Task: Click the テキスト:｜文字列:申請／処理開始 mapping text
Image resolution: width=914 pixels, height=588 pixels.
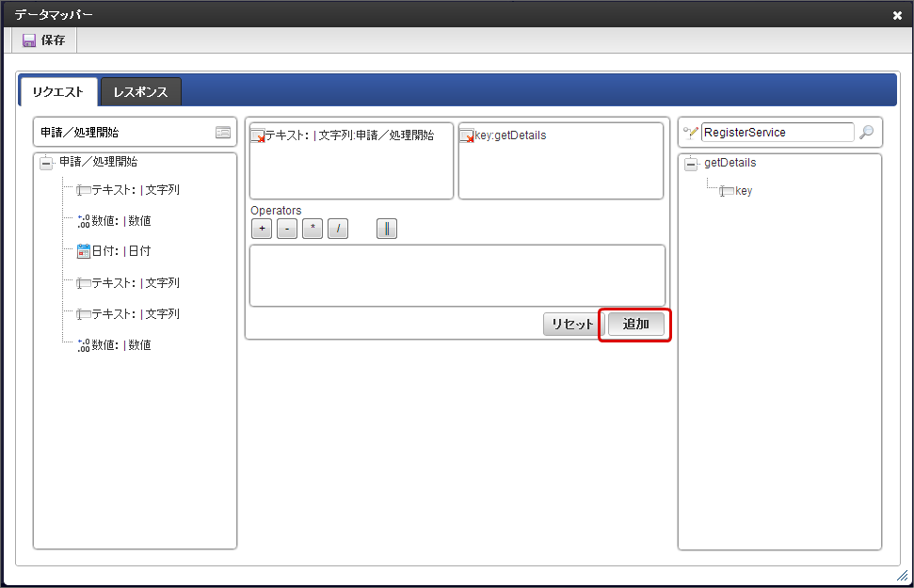Action: click(x=350, y=135)
